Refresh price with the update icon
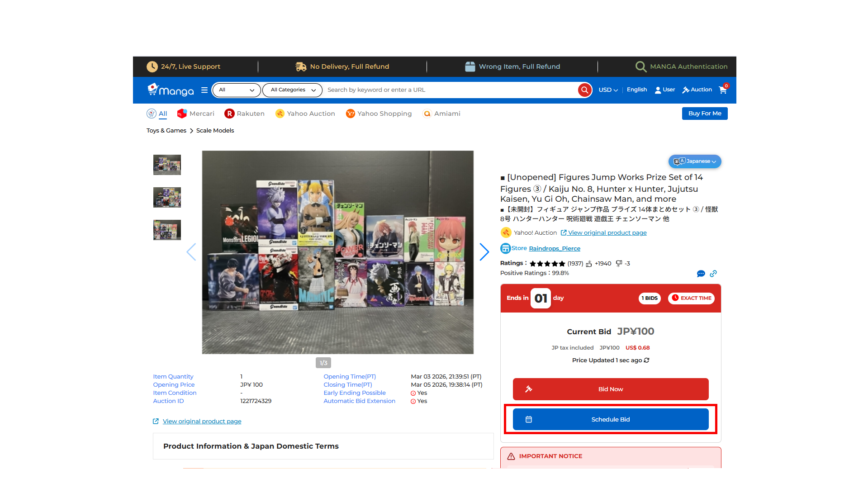868x488 pixels. pyautogui.click(x=647, y=360)
